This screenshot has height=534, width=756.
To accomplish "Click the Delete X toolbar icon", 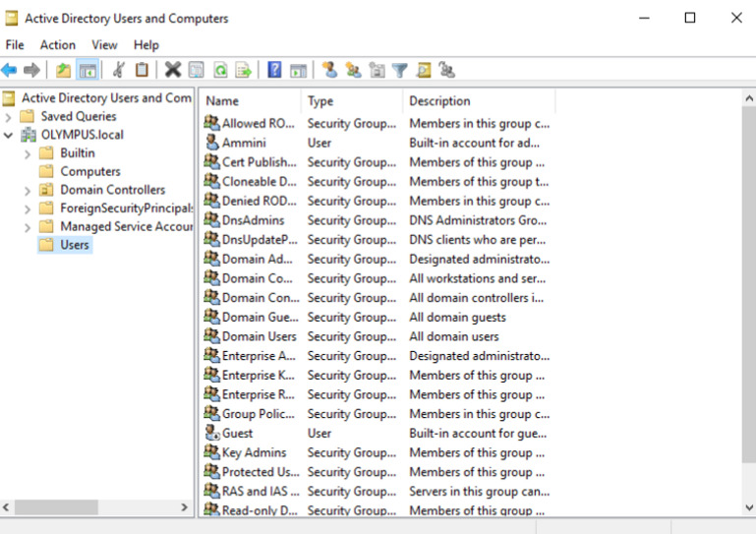I will tap(173, 70).
